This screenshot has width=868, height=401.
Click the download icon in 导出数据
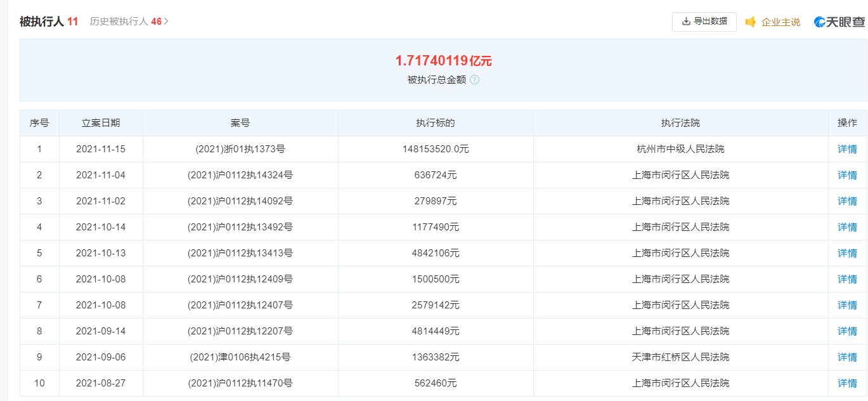686,22
